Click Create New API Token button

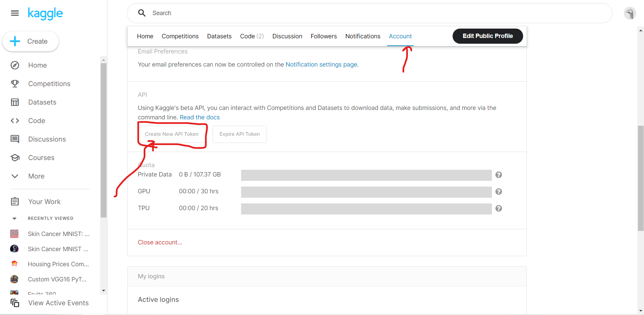pos(172,134)
